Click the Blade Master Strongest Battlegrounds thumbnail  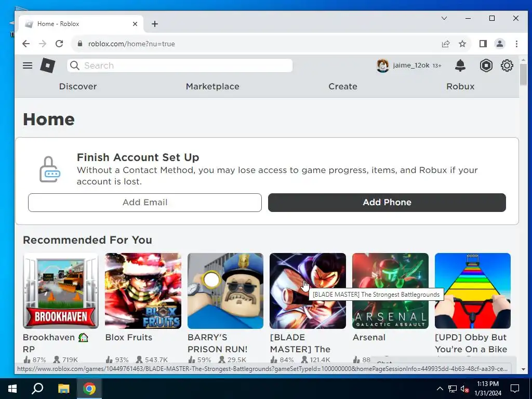308,291
